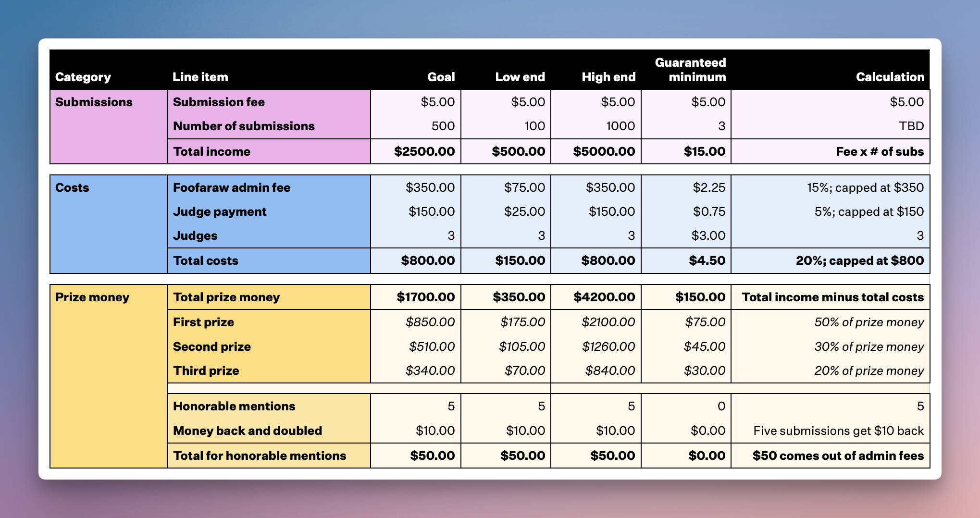Image resolution: width=980 pixels, height=518 pixels.
Task: Click the 'Goal' column header
Action: pos(441,77)
